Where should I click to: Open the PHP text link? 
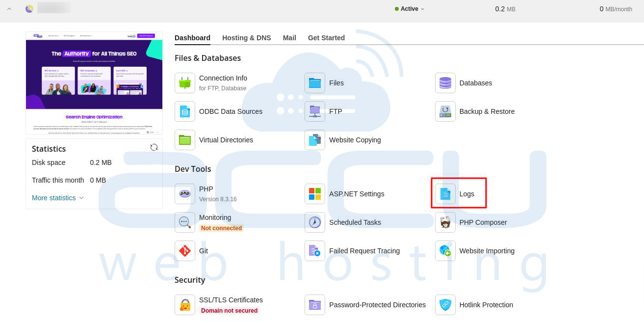pyautogui.click(x=206, y=189)
